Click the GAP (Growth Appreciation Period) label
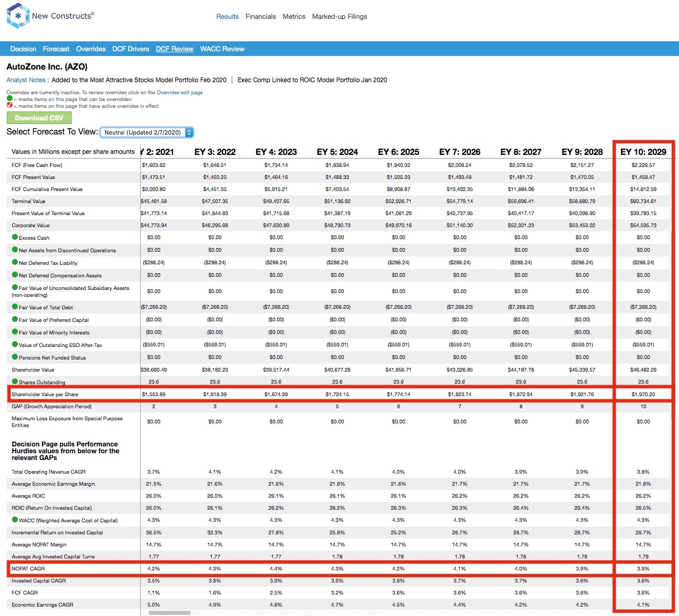The height and width of the screenshot is (616, 679). point(51,406)
